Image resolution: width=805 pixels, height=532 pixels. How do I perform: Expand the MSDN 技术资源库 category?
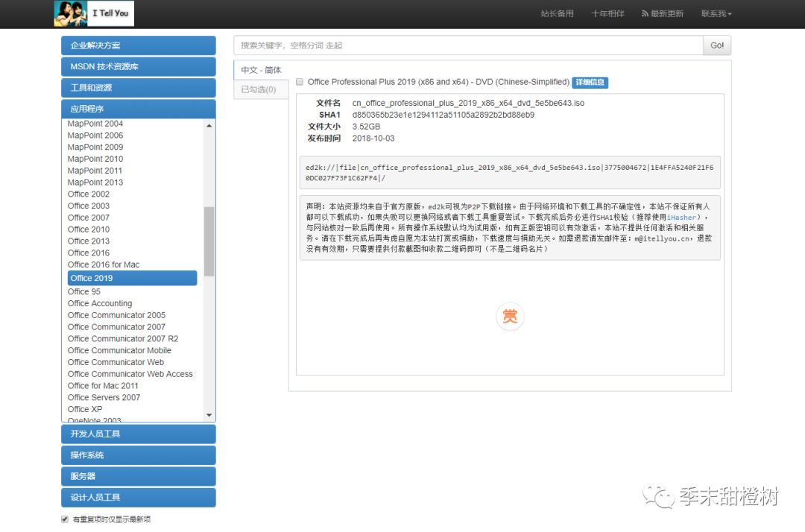pyautogui.click(x=138, y=66)
